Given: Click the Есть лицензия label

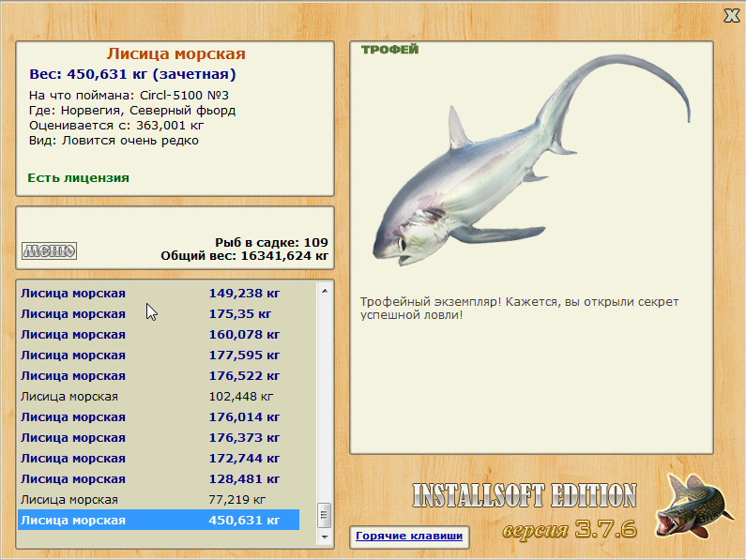Looking at the screenshot, I should point(79,178).
